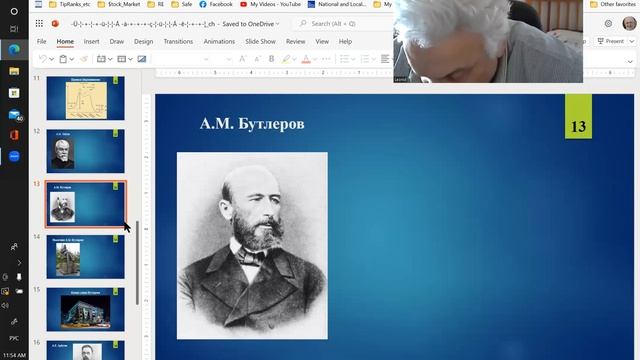Click the PowerPoint logo icon
Image resolution: width=640 pixels, height=360 pixels.
[55, 24]
